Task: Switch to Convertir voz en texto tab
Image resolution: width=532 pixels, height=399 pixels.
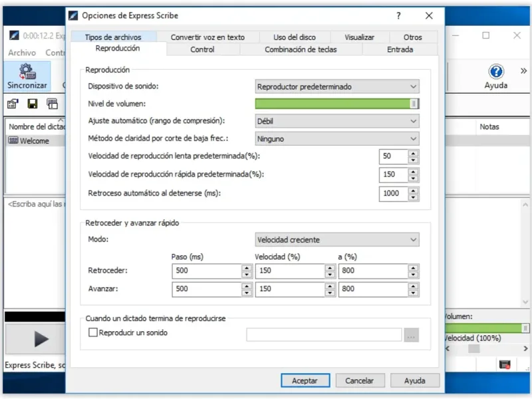Action: point(207,37)
